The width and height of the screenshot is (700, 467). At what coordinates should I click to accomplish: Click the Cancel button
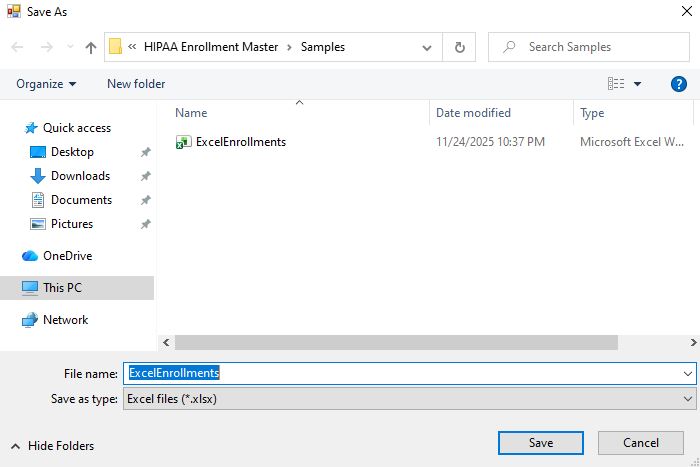[641, 443]
